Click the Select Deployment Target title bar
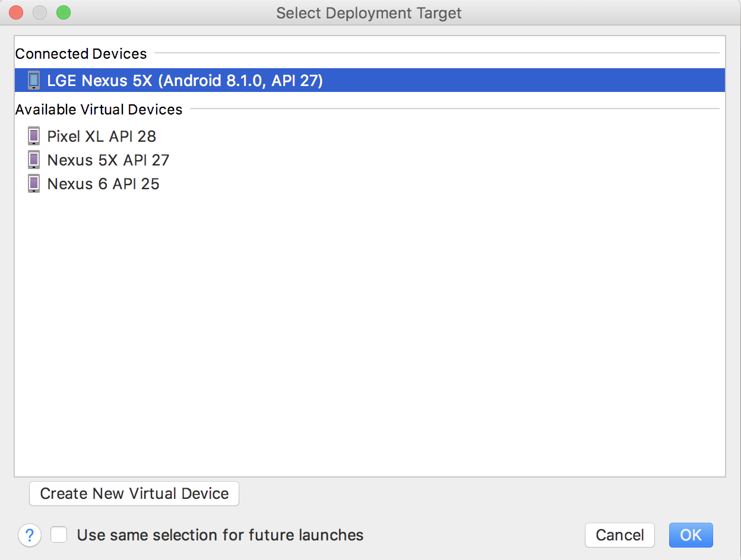Image resolution: width=741 pixels, height=560 pixels. coord(369,12)
